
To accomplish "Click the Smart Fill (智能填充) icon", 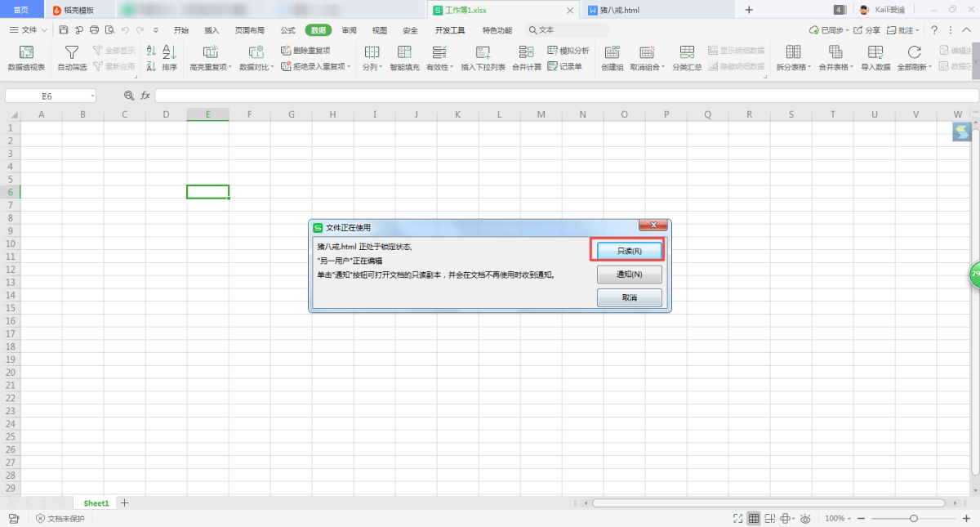I will click(x=404, y=53).
